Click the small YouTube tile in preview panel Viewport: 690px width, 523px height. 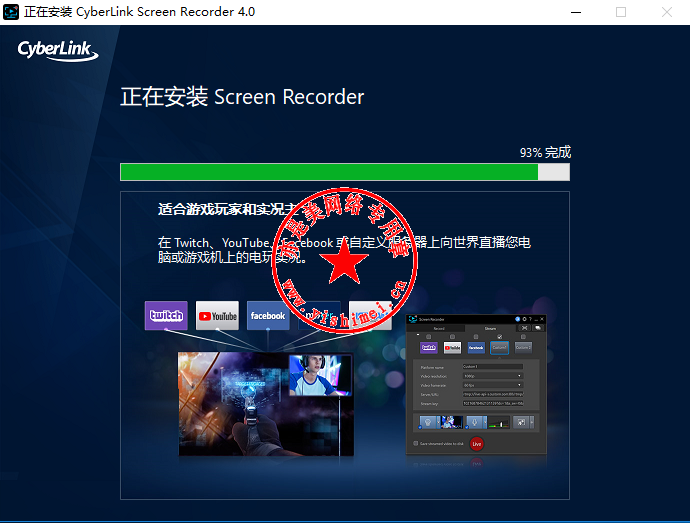click(x=452, y=347)
